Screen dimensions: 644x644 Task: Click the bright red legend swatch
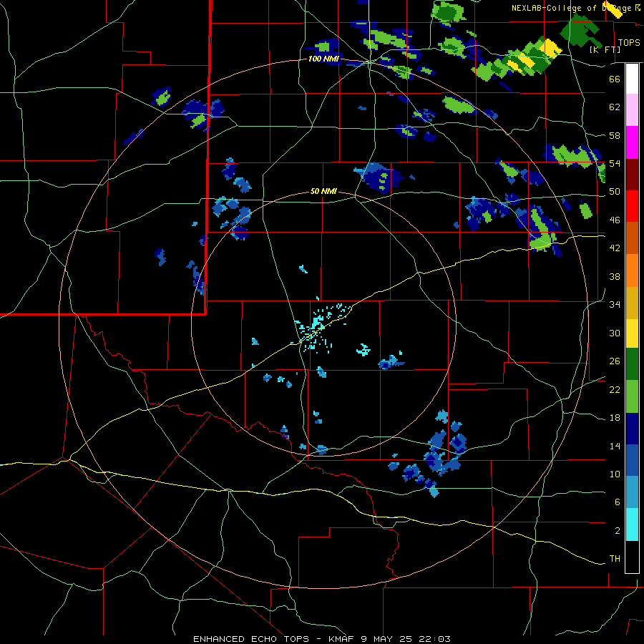click(632, 206)
